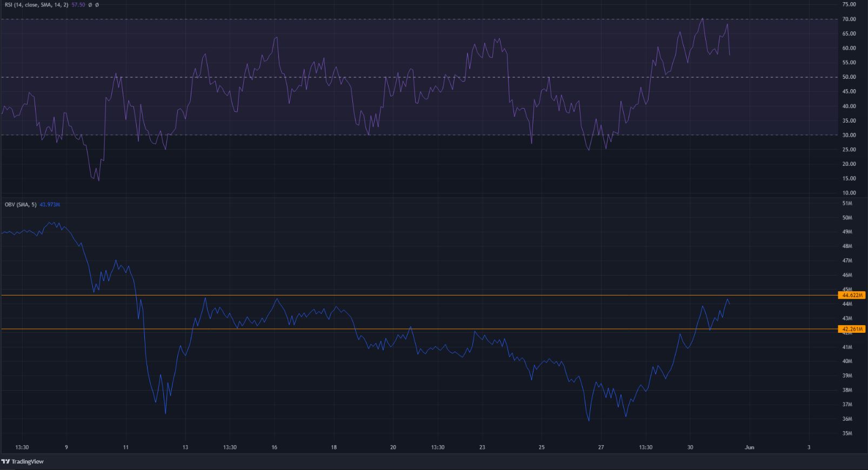Select the OBV (SMA, 5) legend title
868x470 pixels.
coord(21,205)
